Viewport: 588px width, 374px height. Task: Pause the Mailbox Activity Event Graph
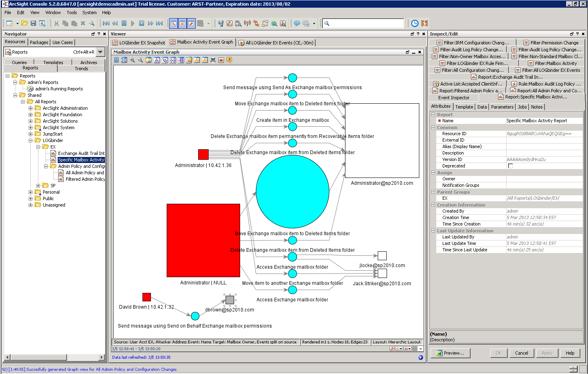[x=117, y=60]
